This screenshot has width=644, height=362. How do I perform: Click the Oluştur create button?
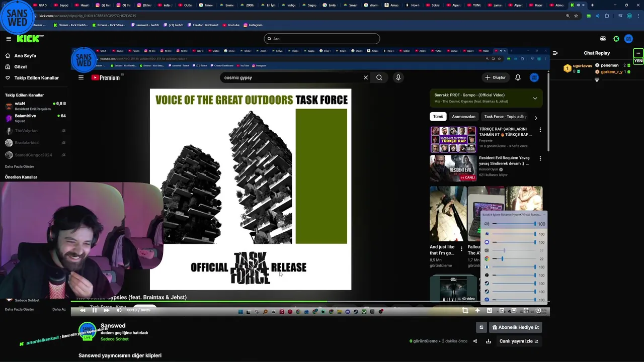(495, 77)
